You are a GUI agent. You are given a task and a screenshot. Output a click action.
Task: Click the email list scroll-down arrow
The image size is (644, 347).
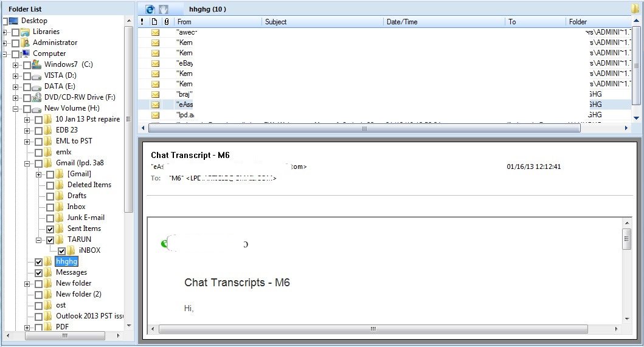(636, 119)
